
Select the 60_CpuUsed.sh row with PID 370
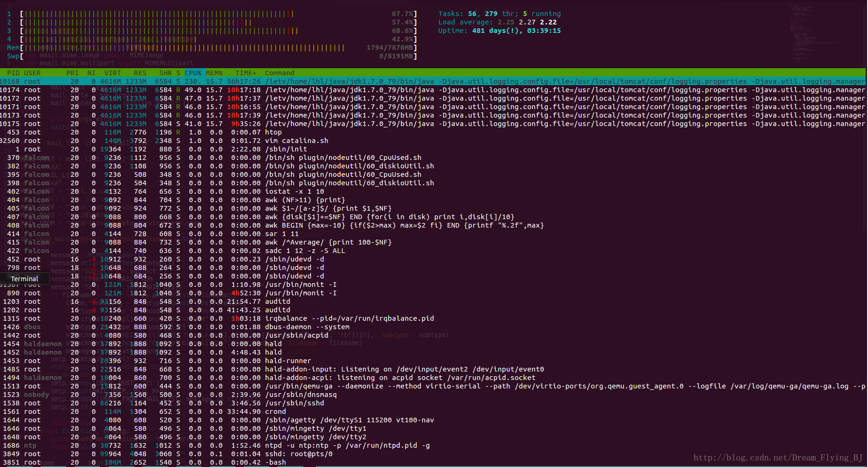433,158
